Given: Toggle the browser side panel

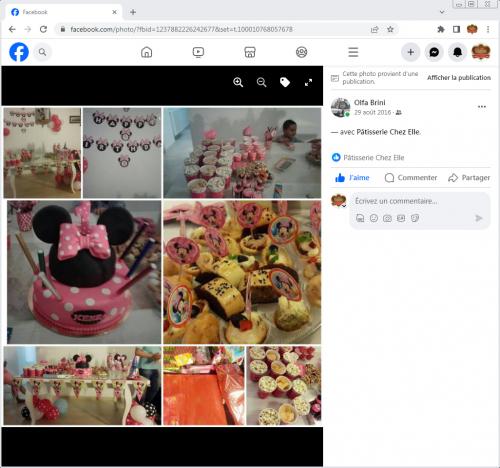Looking at the screenshot, I should (x=456, y=29).
